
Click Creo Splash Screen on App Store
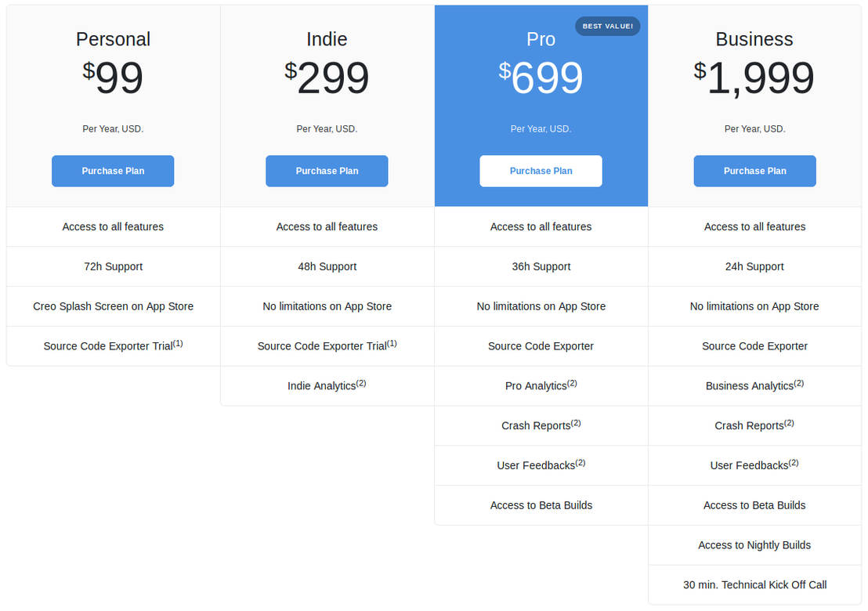113,306
